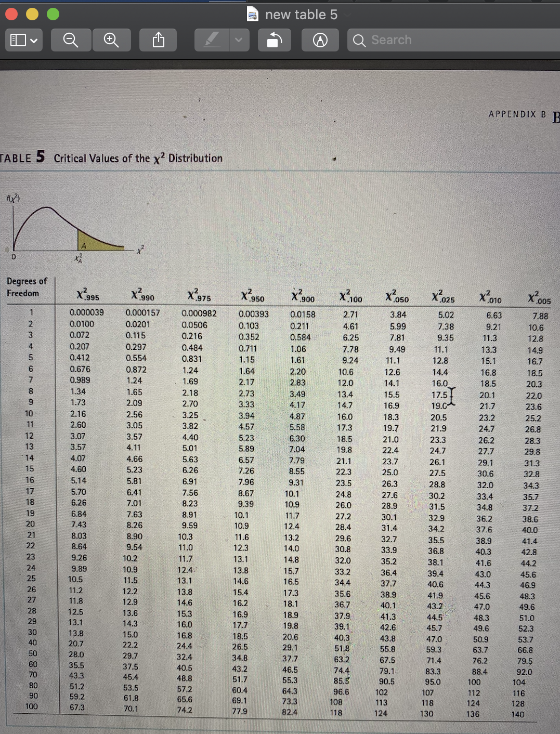Viewport: 560px width, 734px height.
Task: Open the Share options
Action: pyautogui.click(x=158, y=40)
